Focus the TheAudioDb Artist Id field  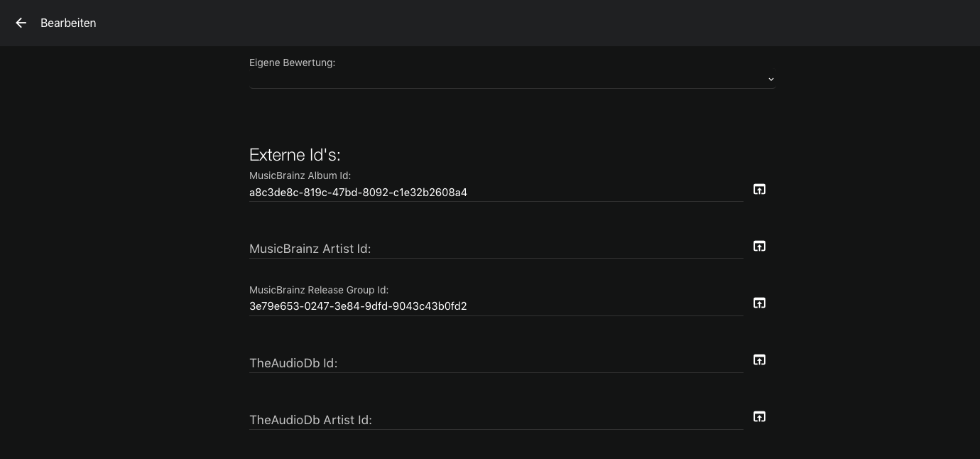(x=496, y=420)
